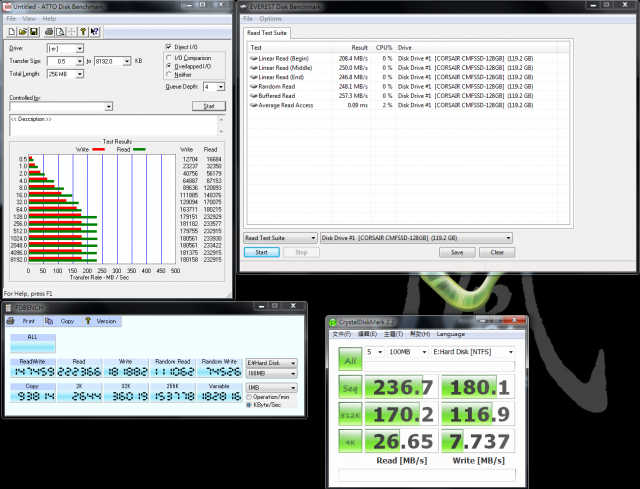
Task: Open the Transfer Size 0.5 start dropdown
Action: 80,61
